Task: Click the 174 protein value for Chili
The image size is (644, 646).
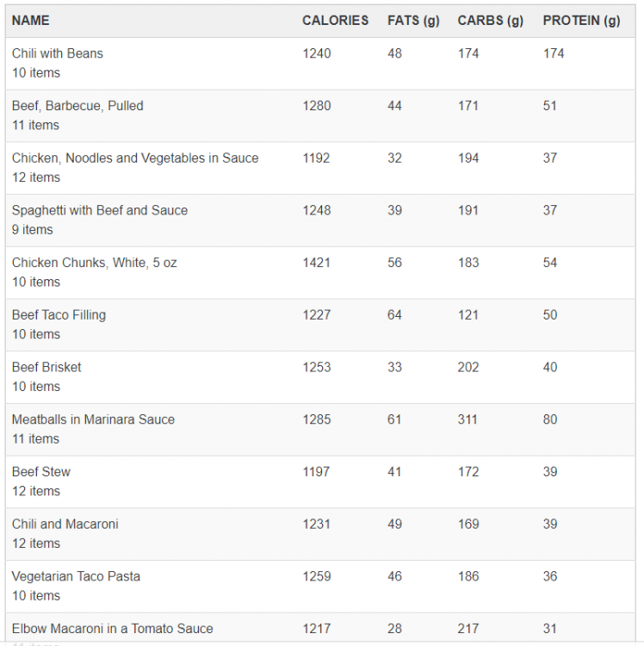Action: [554, 53]
